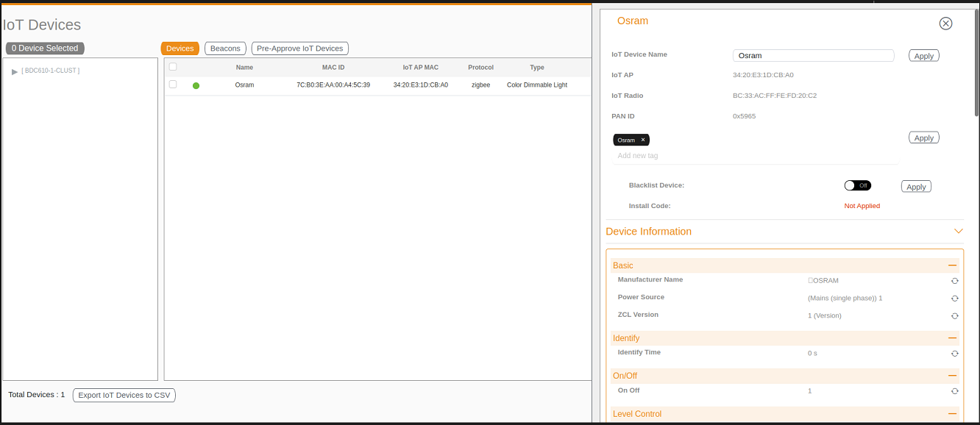Image resolution: width=980 pixels, height=425 pixels.
Task: Click the Color Dimmable Light type cell
Action: click(x=537, y=85)
